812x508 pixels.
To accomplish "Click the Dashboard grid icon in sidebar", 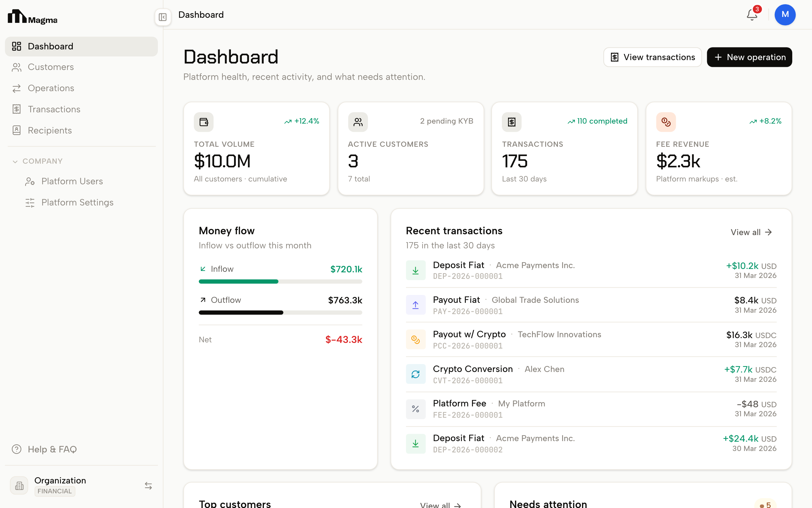I will (16, 46).
